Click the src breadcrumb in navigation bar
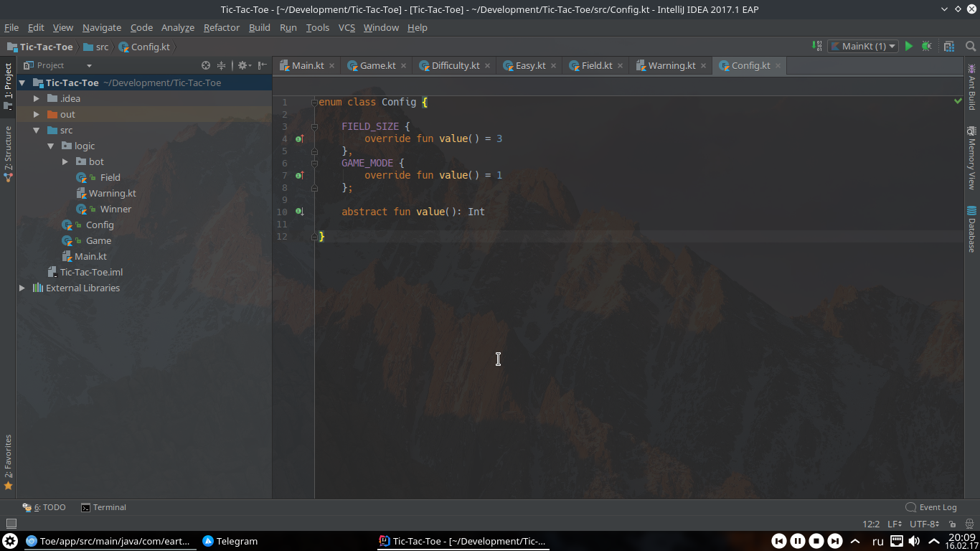Image resolution: width=980 pixels, height=551 pixels. pyautogui.click(x=96, y=47)
